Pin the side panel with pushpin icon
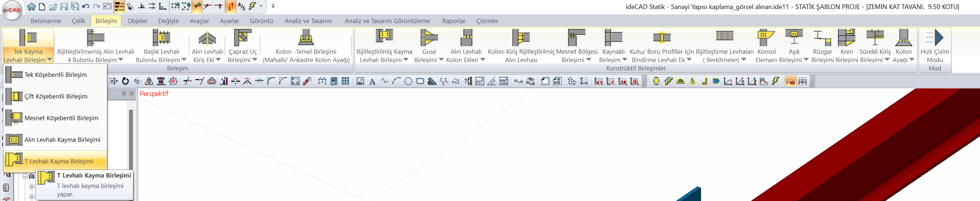The width and height of the screenshot is (980, 201). tap(124, 93)
